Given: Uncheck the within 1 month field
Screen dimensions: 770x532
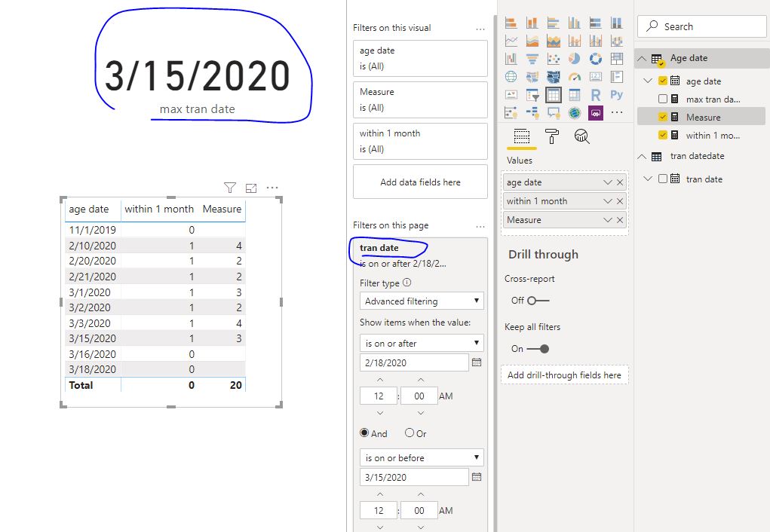Looking at the screenshot, I should click(x=662, y=135).
